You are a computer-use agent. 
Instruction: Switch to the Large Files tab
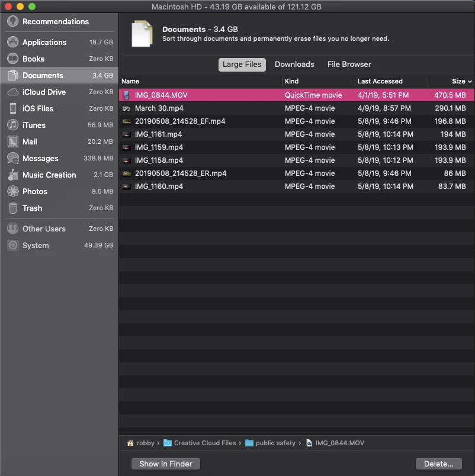[x=242, y=65]
